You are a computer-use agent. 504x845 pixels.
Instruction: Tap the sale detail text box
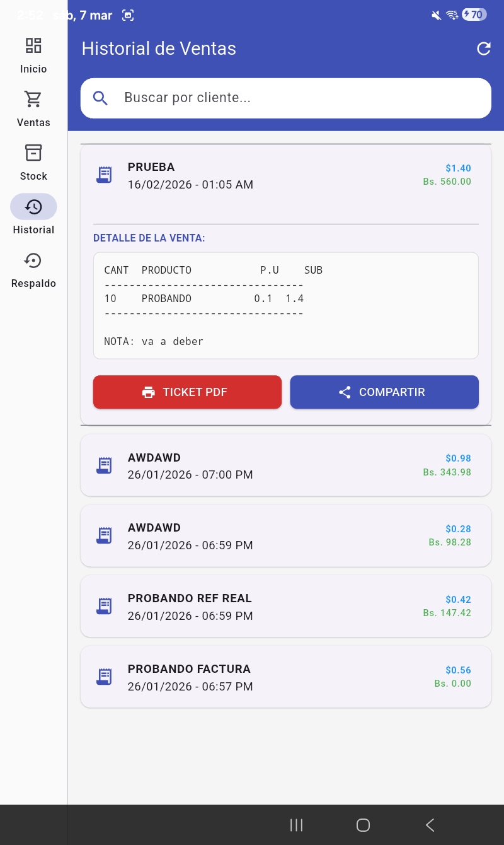[285, 306]
